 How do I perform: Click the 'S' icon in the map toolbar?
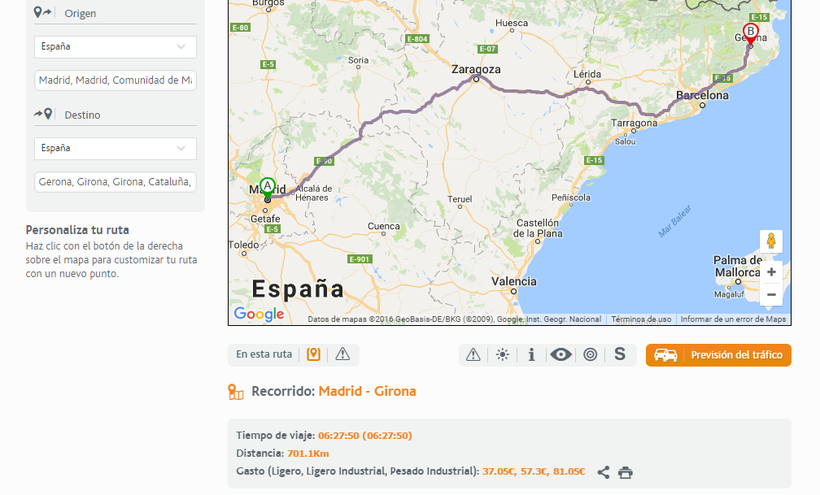(620, 355)
